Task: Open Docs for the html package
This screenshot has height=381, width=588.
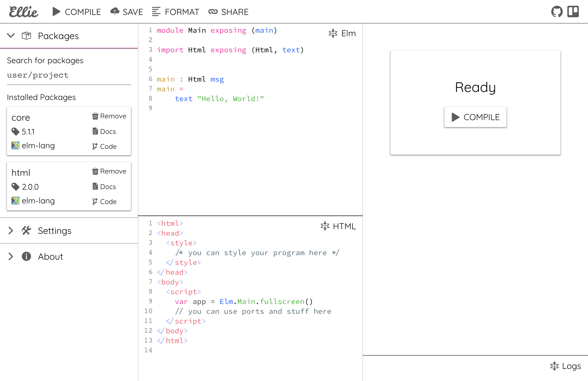Action: tap(104, 186)
